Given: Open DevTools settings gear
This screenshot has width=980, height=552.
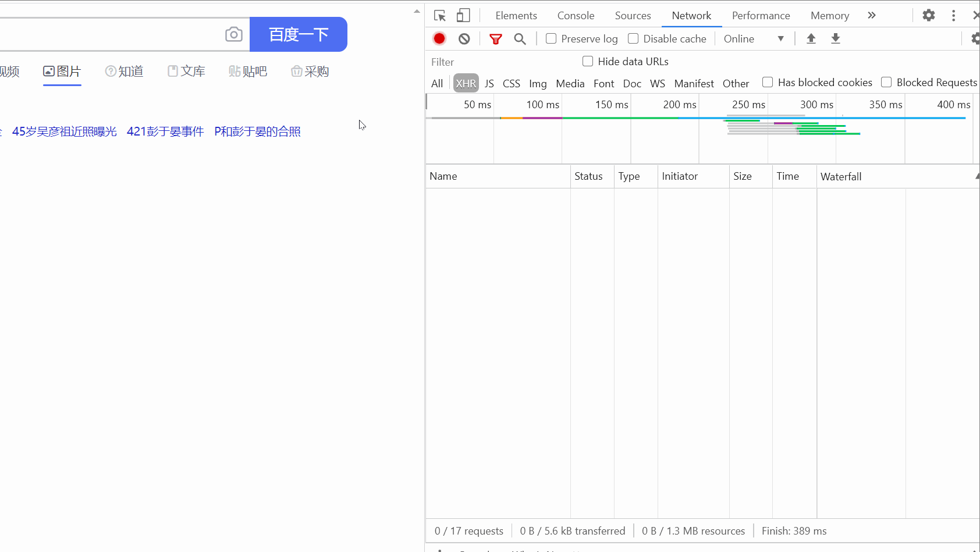Looking at the screenshot, I should point(928,16).
